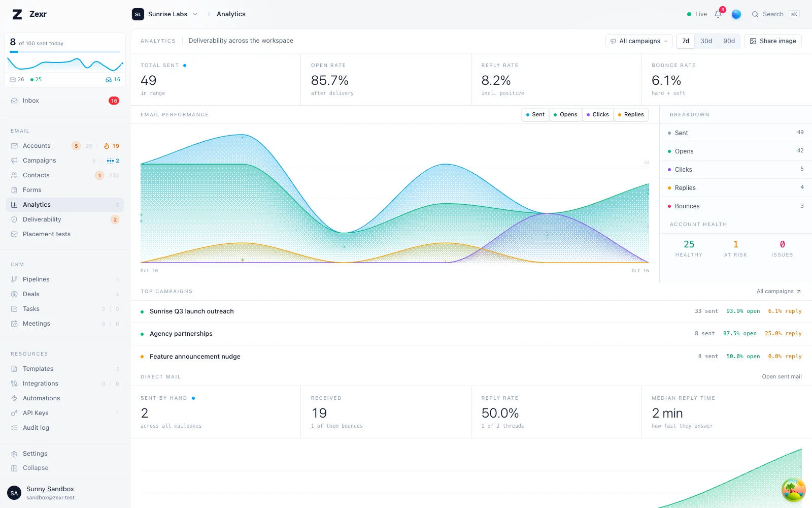The height and width of the screenshot is (508, 812).
Task: Click the Sunrise Labs SL badge
Action: [138, 14]
